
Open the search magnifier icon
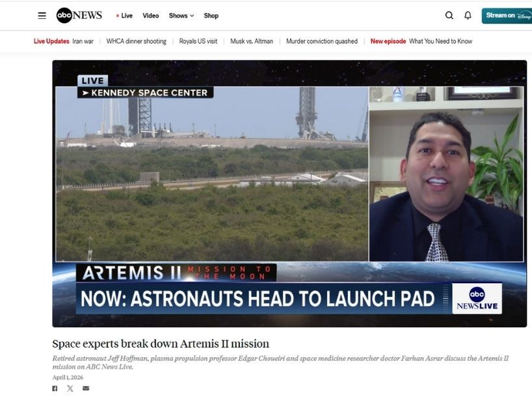(449, 15)
